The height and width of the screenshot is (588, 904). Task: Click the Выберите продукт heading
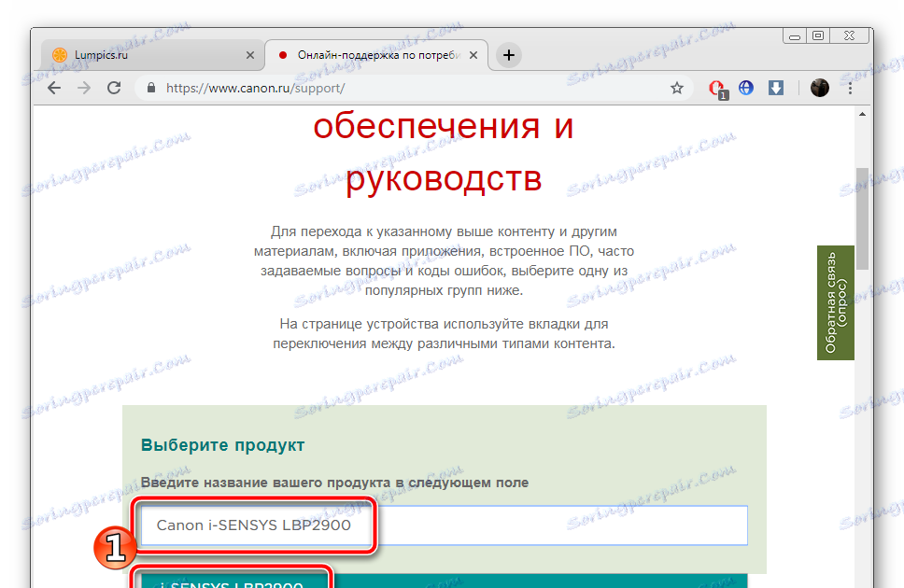coord(222,445)
